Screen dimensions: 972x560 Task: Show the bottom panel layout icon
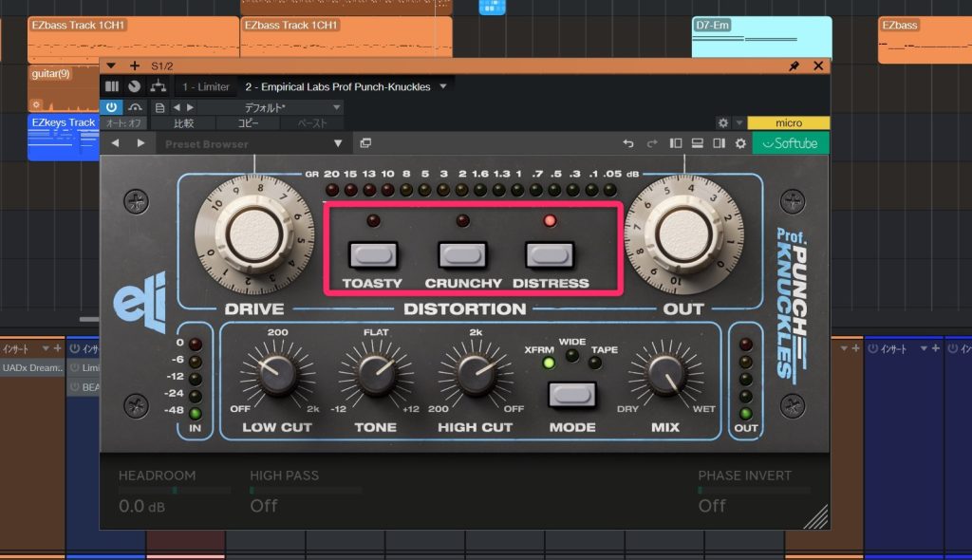pos(697,143)
